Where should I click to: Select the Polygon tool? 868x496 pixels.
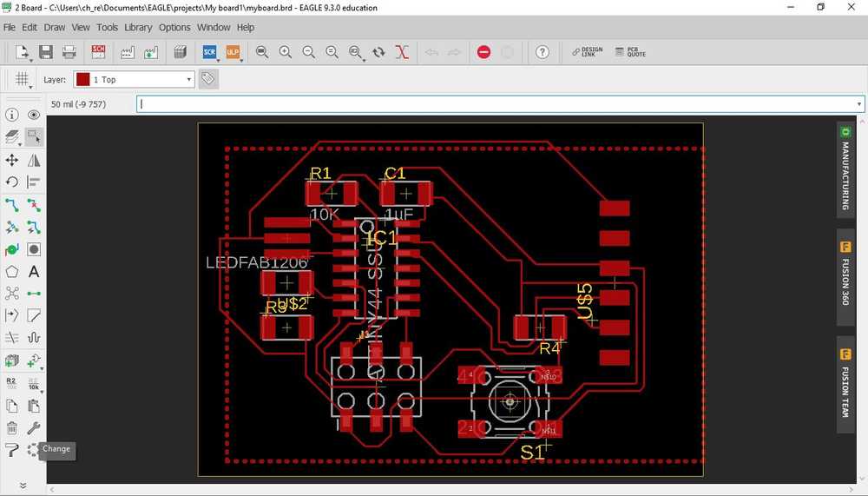11,272
